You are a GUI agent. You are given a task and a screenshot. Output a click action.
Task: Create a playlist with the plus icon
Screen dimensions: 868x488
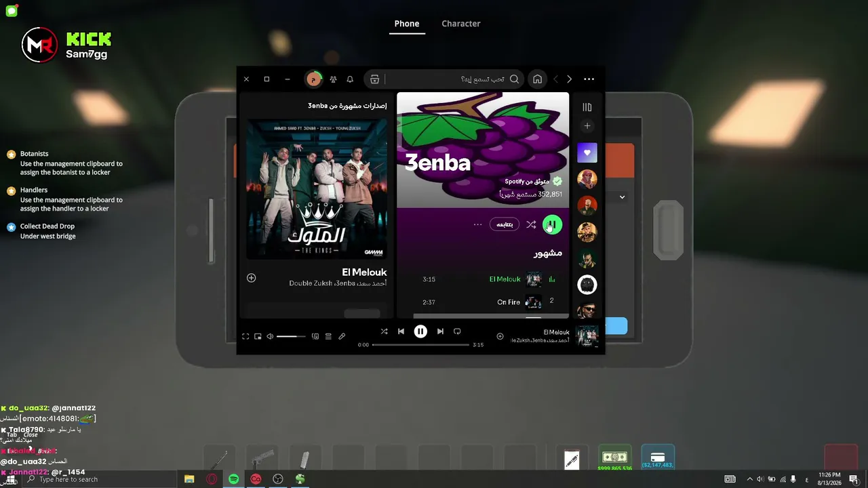point(587,126)
